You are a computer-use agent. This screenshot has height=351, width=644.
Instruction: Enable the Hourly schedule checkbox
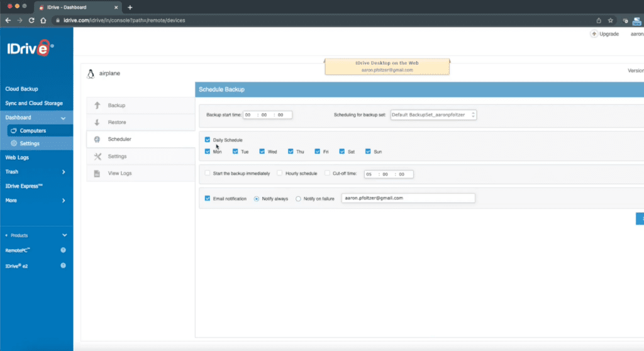pos(280,173)
